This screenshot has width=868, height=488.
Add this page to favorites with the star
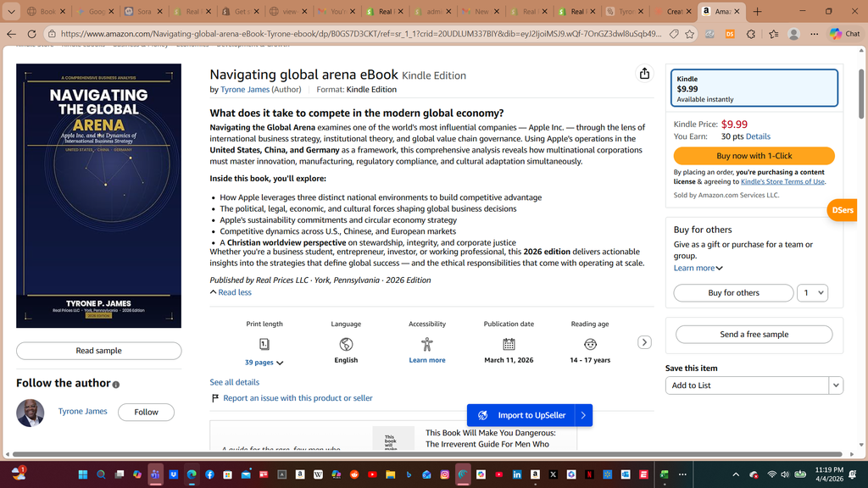[690, 34]
